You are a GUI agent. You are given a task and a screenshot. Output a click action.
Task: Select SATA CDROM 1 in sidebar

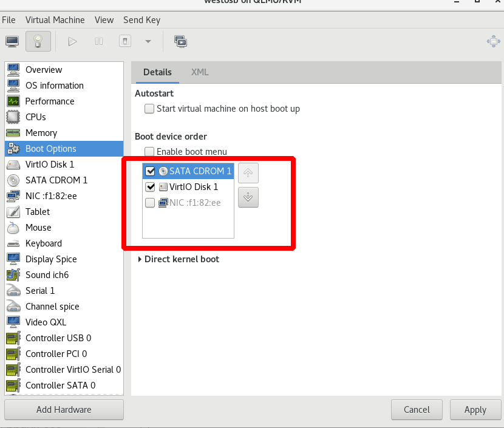(x=64, y=180)
